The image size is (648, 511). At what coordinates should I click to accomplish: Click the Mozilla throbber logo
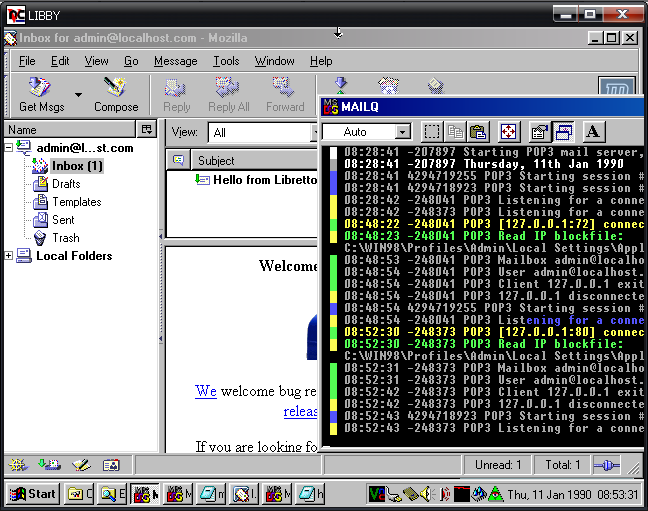(x=617, y=86)
